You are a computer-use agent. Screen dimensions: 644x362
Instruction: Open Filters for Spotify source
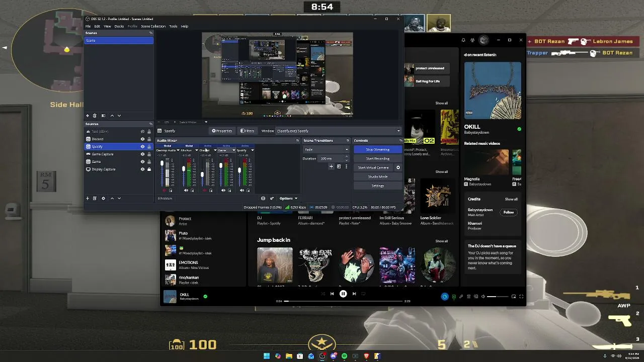247,131
